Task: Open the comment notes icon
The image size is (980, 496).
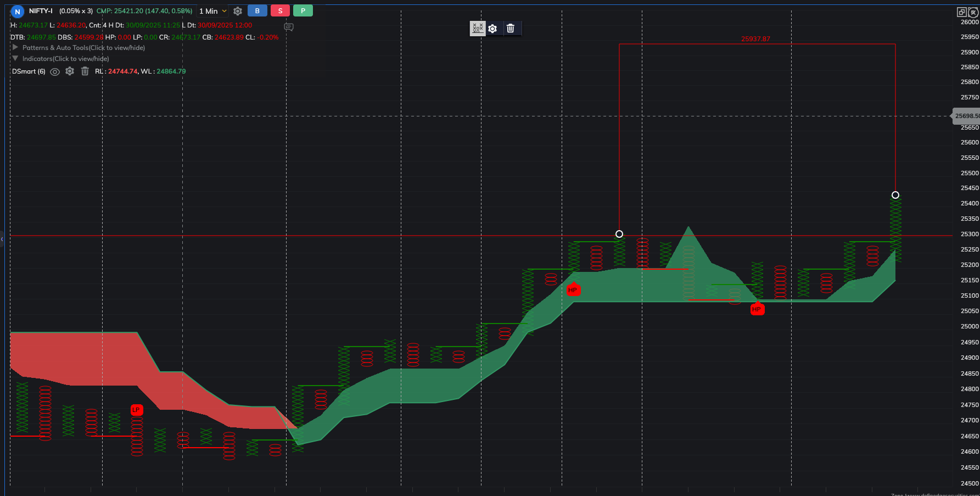Action: pos(289,27)
